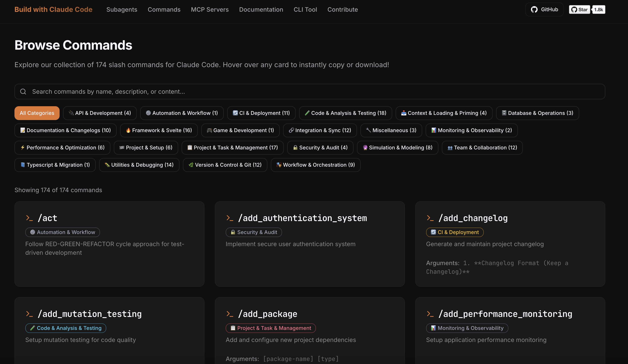Image resolution: width=628 pixels, height=364 pixels.
Task: Filter by Version & Control & Git
Action: [x=225, y=165]
